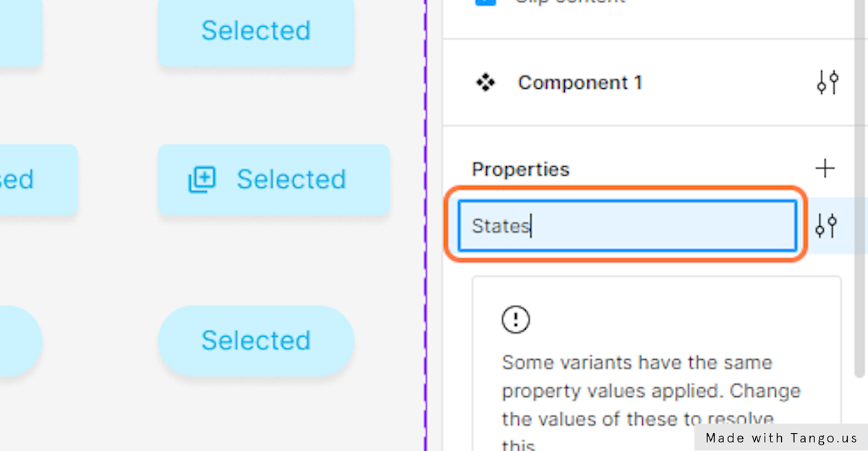Open adjust icon beside States property
The width and height of the screenshot is (868, 451).
827,226
